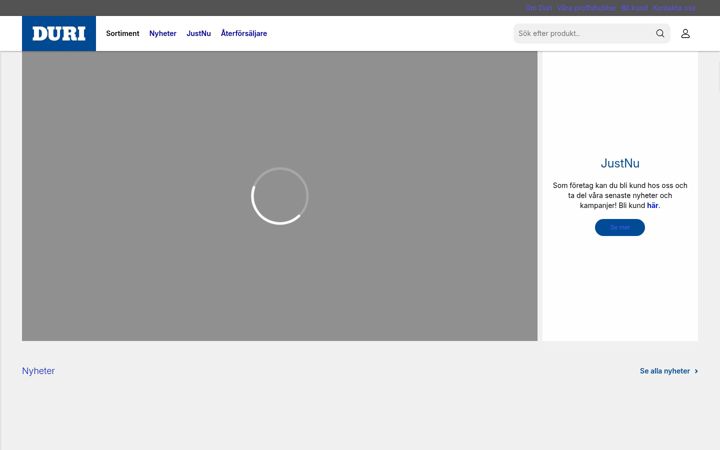Click the chevron next to Se alla nyheter
This screenshot has height=450, width=720.
tap(696, 371)
